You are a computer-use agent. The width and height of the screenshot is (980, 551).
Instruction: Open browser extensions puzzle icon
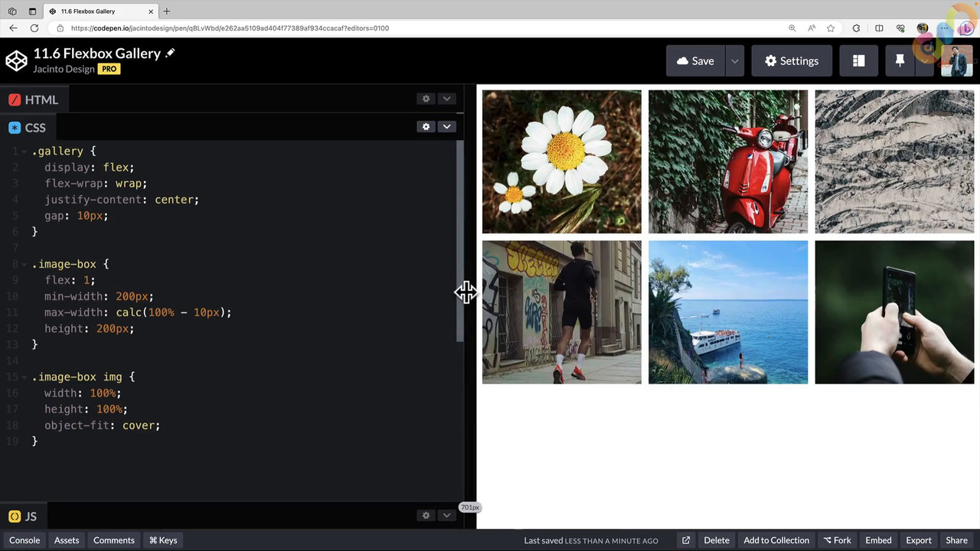856,28
